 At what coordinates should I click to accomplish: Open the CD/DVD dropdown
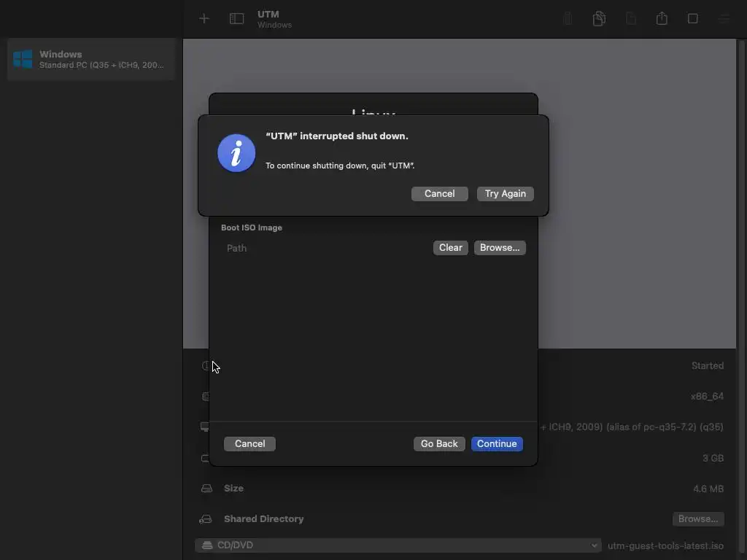tap(398, 545)
